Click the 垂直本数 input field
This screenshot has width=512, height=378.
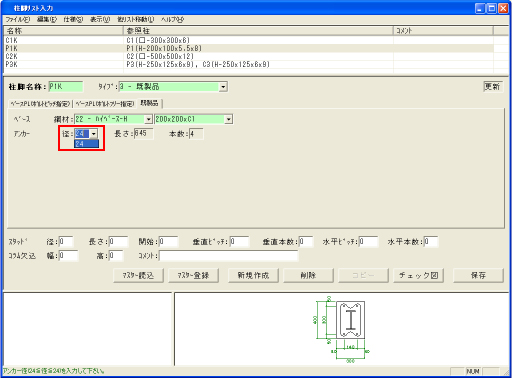(306, 242)
